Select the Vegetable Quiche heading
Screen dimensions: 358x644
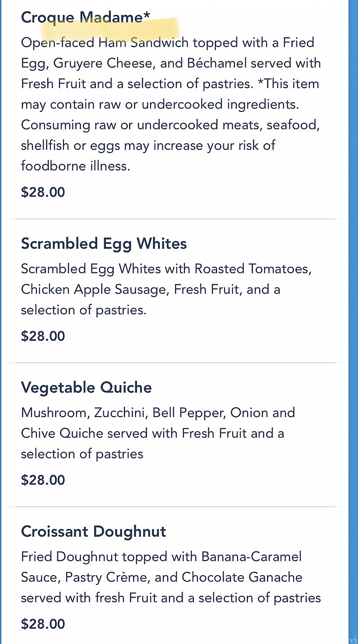(86, 387)
